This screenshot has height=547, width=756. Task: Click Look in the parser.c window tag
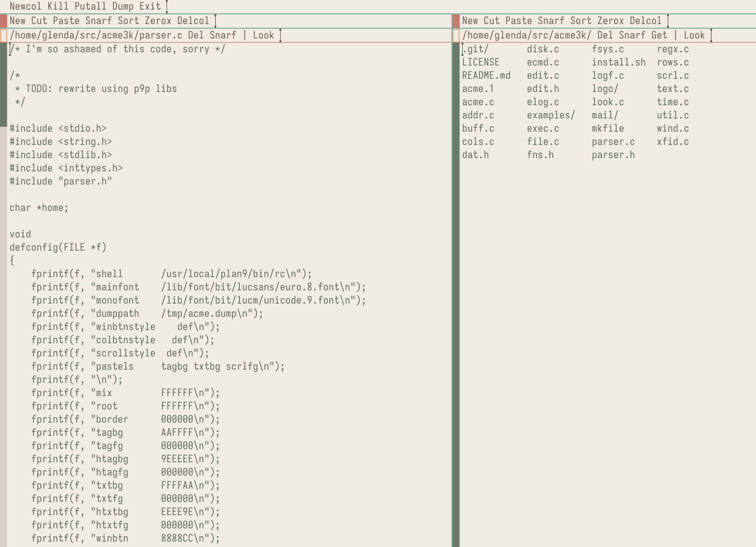point(263,35)
